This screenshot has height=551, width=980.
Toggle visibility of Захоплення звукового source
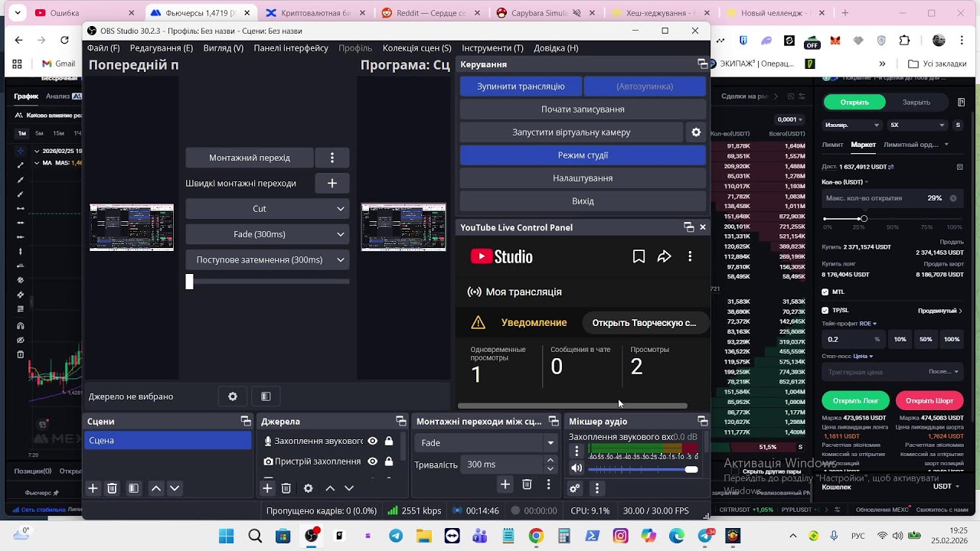(372, 441)
